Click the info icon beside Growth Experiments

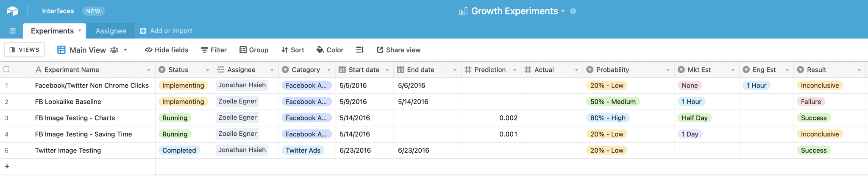pyautogui.click(x=573, y=11)
